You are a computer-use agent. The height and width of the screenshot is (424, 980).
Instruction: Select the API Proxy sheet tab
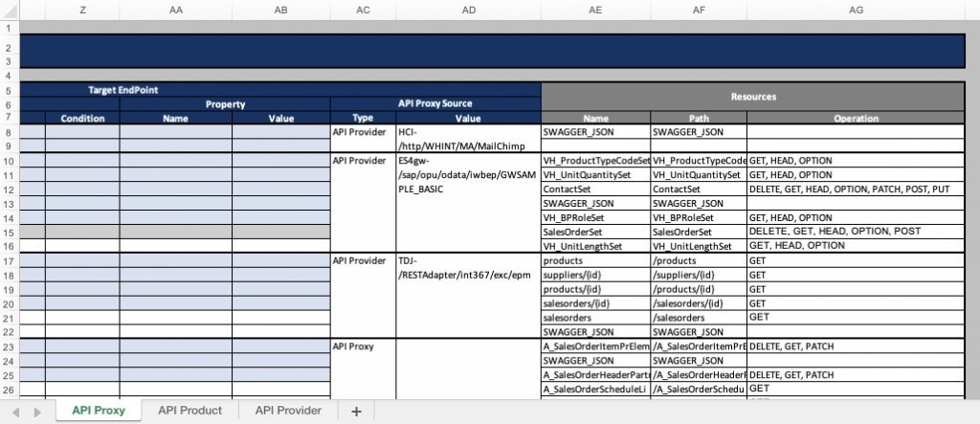(x=99, y=411)
